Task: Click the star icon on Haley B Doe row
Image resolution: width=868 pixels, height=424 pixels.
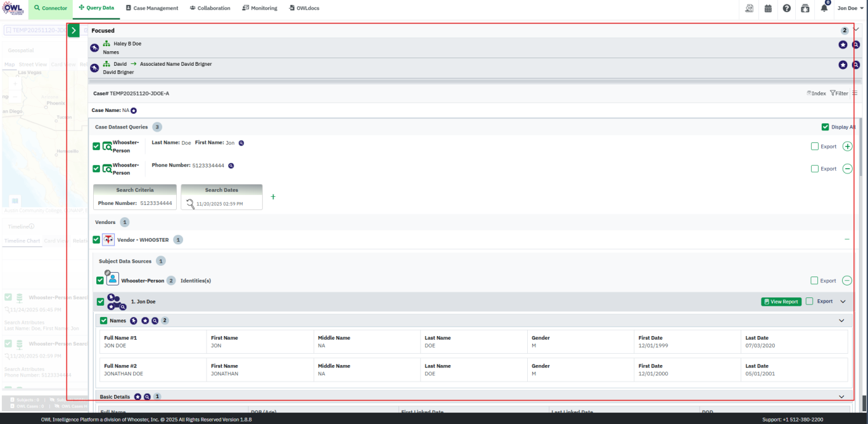Action: click(843, 45)
